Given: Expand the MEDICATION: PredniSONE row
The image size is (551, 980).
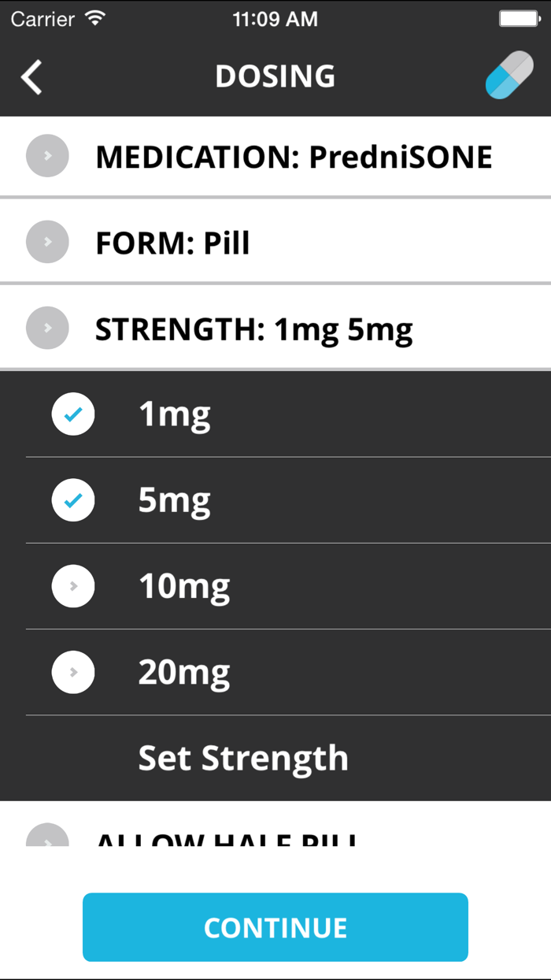Looking at the screenshot, I should pos(275,155).
